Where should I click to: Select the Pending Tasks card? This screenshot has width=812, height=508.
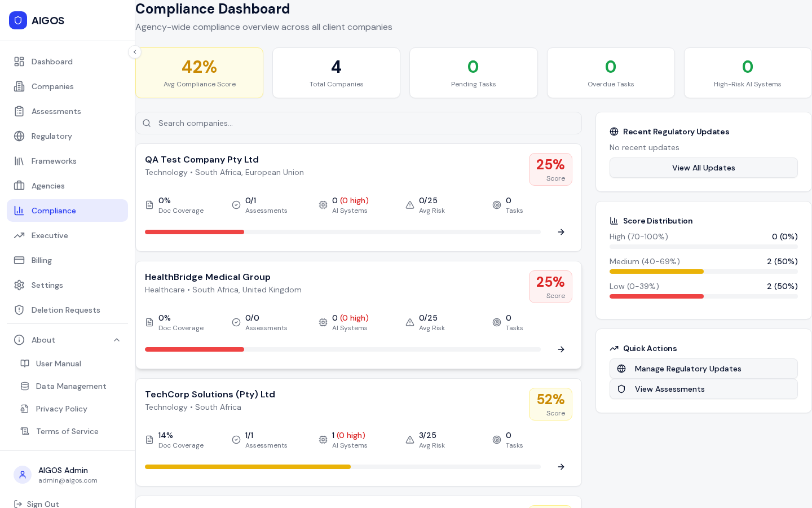pos(474,73)
